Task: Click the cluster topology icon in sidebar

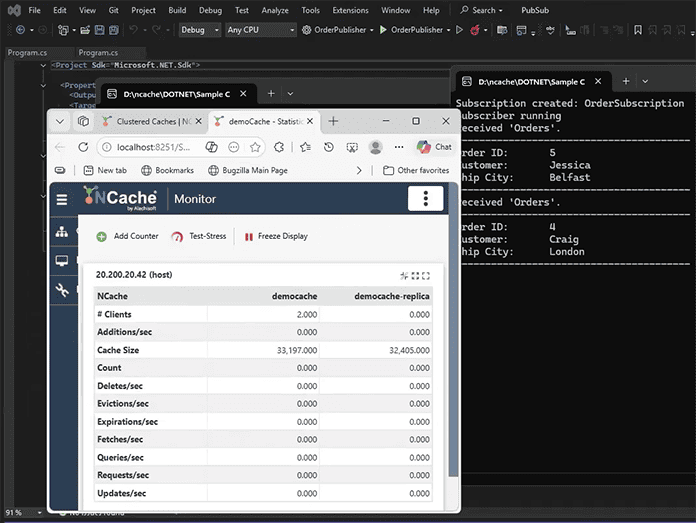Action: pos(62,232)
